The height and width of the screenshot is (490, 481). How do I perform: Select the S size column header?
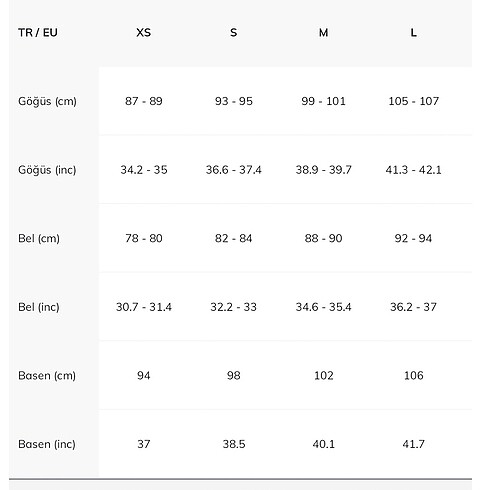[234, 33]
